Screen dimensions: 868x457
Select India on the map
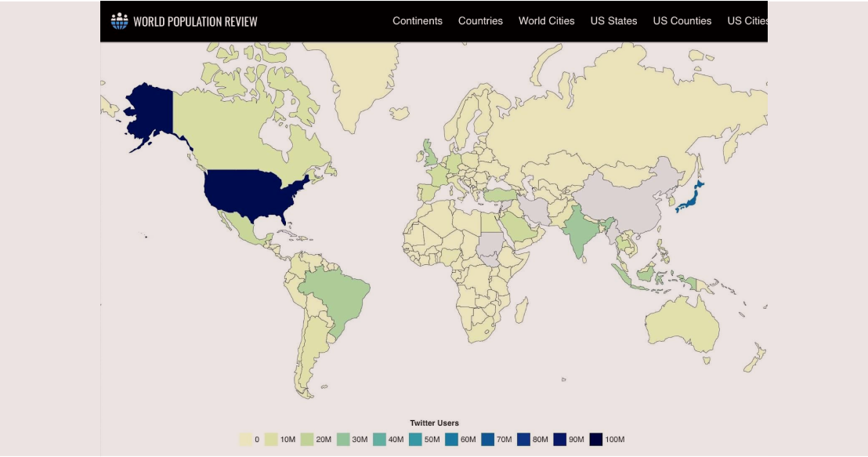[x=580, y=228]
